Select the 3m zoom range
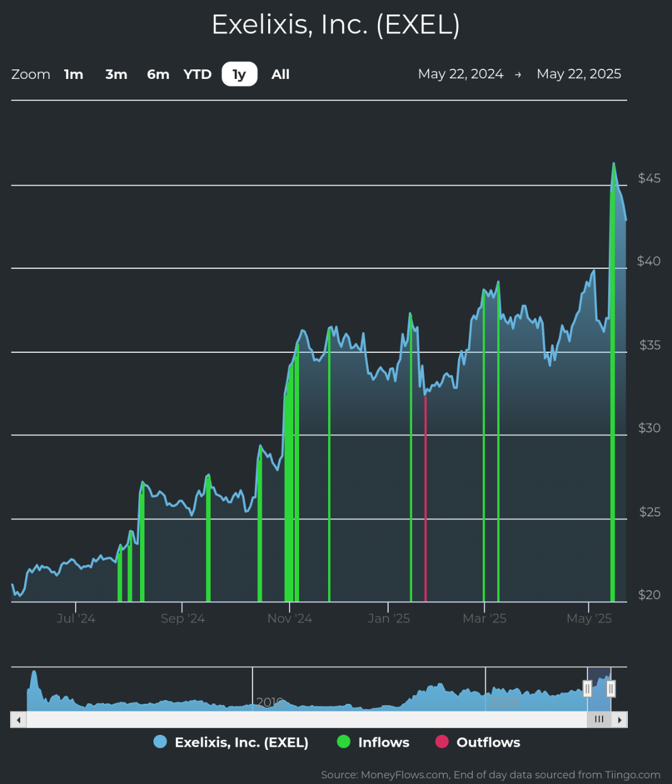Image resolution: width=672 pixels, height=784 pixels. click(x=116, y=74)
